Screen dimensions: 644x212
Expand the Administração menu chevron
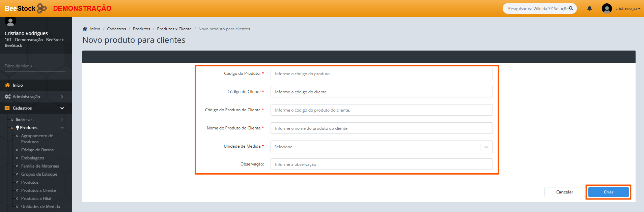click(62, 97)
